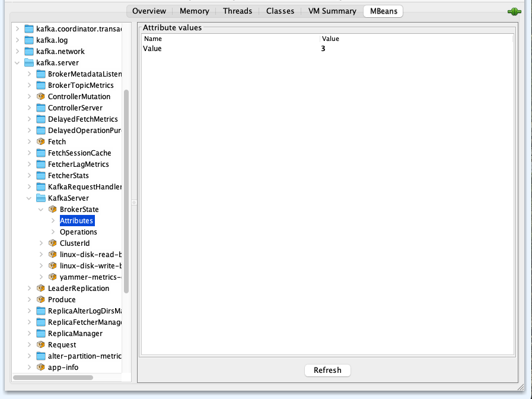Switch to the Threads tab
The image size is (532, 399).
tap(237, 11)
